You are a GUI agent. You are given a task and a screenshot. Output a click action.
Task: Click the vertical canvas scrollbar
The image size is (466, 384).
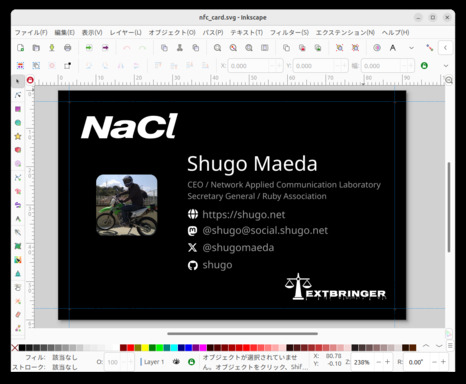(x=449, y=207)
